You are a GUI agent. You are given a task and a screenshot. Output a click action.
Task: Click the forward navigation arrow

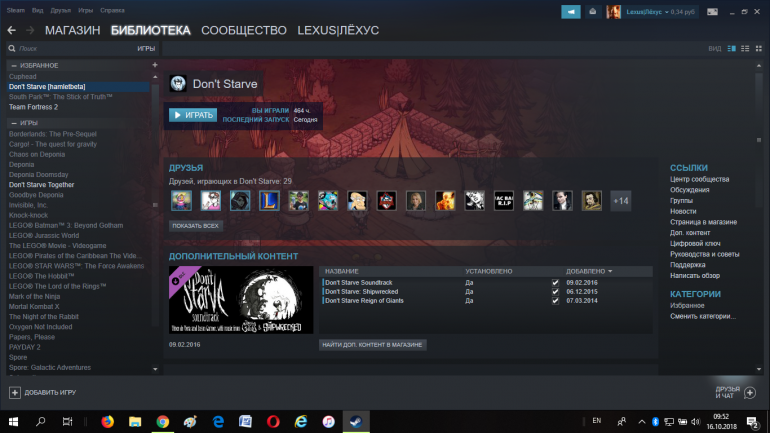coord(30,30)
